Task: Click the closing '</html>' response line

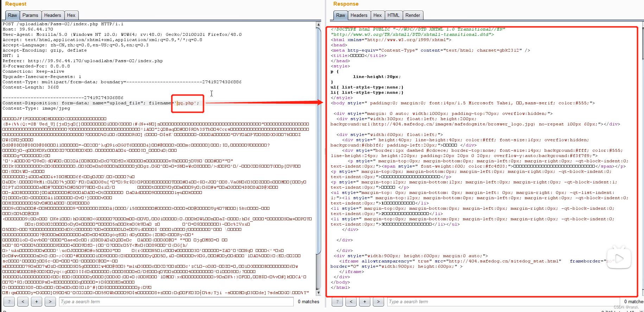Action: coord(340,287)
